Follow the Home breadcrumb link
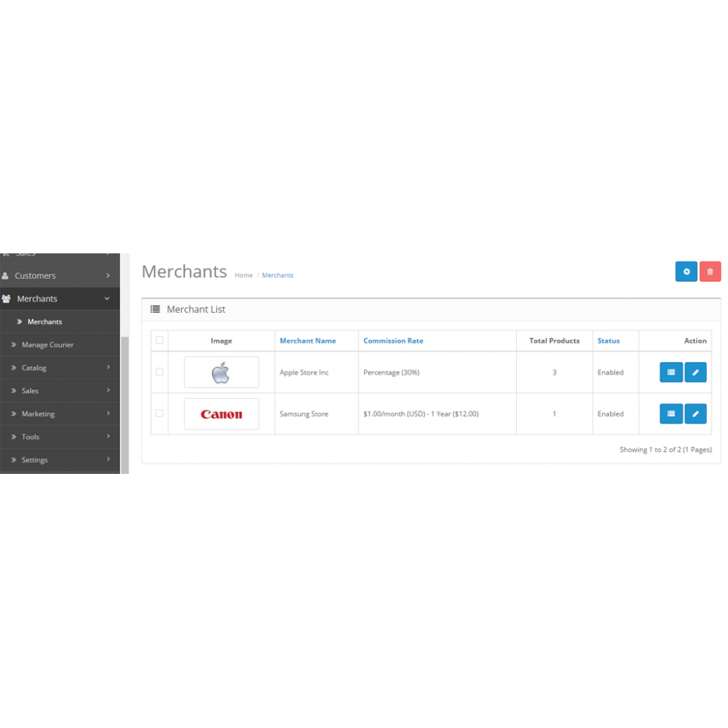The image size is (728, 728). click(243, 275)
